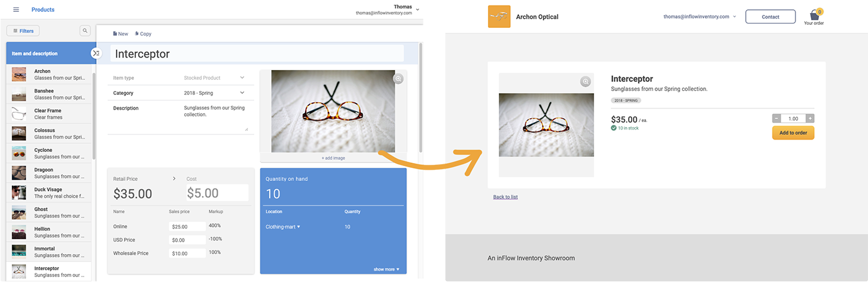868x282 pixels.
Task: Click the search magnifier icon
Action: 85,30
